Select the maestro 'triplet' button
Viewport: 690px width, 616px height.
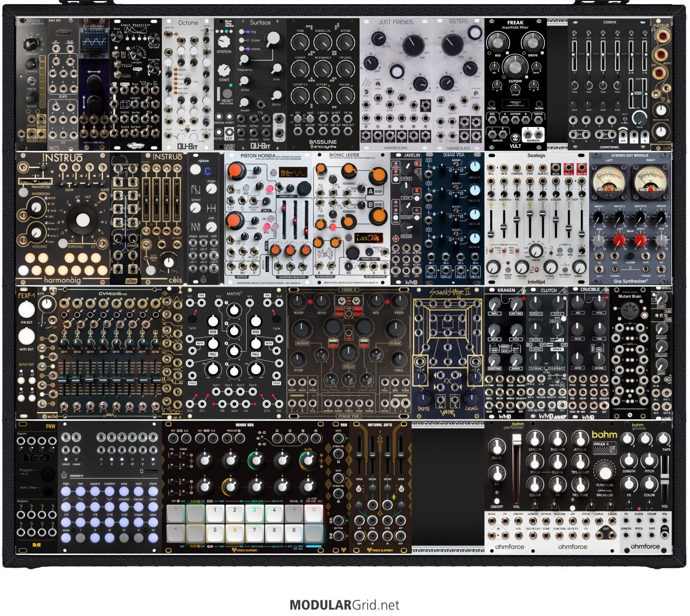[x=138, y=522]
